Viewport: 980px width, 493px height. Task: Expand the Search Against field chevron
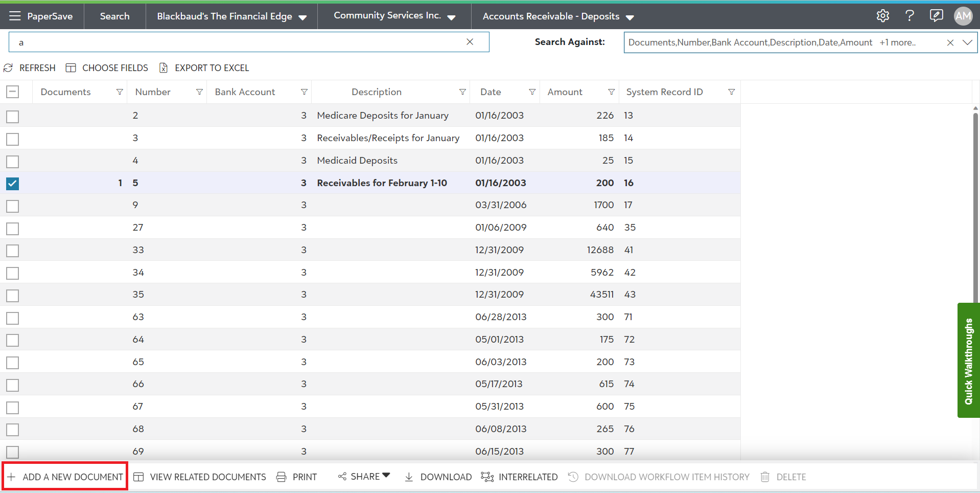(967, 42)
